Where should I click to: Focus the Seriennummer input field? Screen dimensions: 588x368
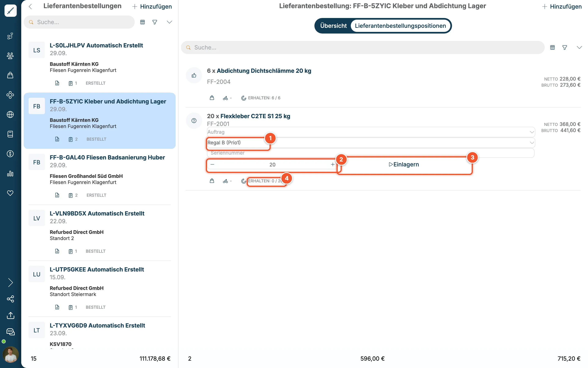[x=371, y=153]
